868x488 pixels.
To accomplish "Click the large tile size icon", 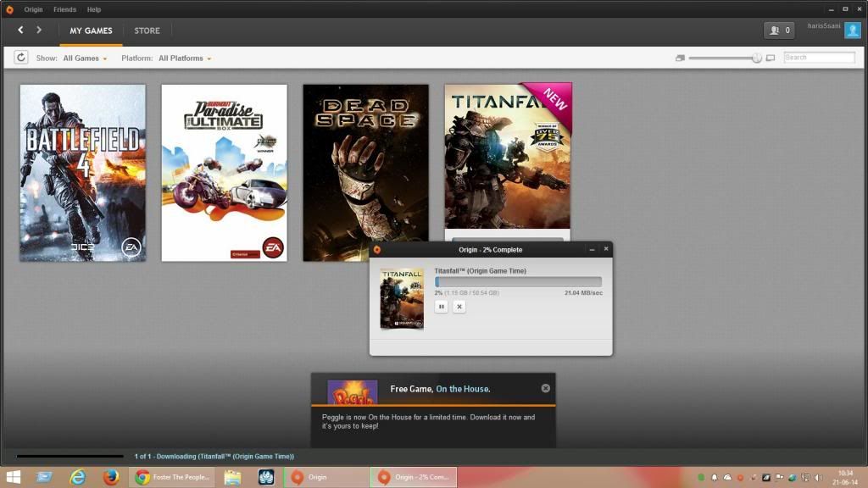I will tap(770, 58).
